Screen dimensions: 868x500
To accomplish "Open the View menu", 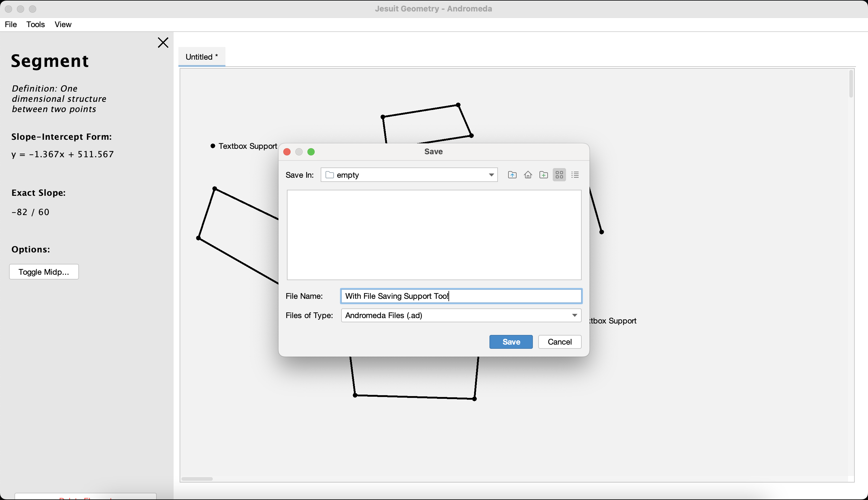I will pyautogui.click(x=63, y=24).
